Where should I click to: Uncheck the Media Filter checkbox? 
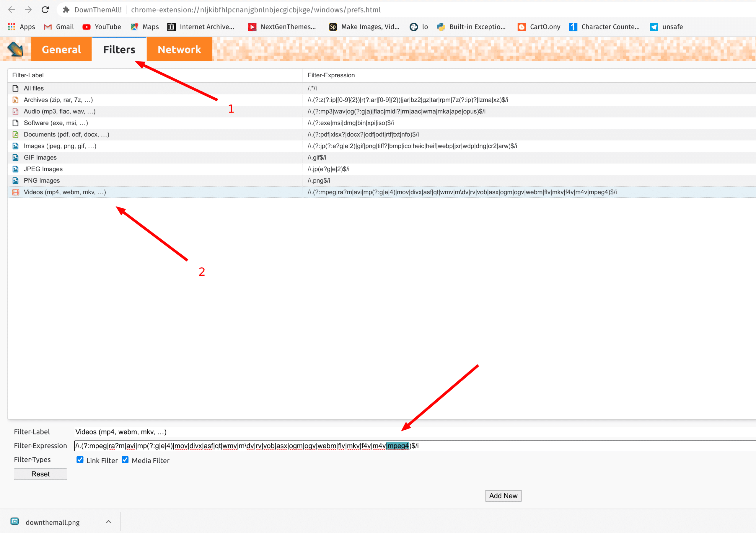pyautogui.click(x=125, y=460)
